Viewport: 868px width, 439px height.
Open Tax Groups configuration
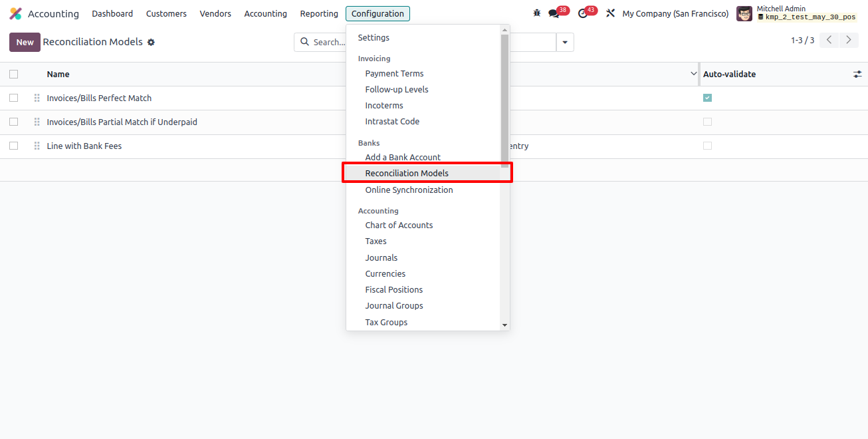(386, 323)
